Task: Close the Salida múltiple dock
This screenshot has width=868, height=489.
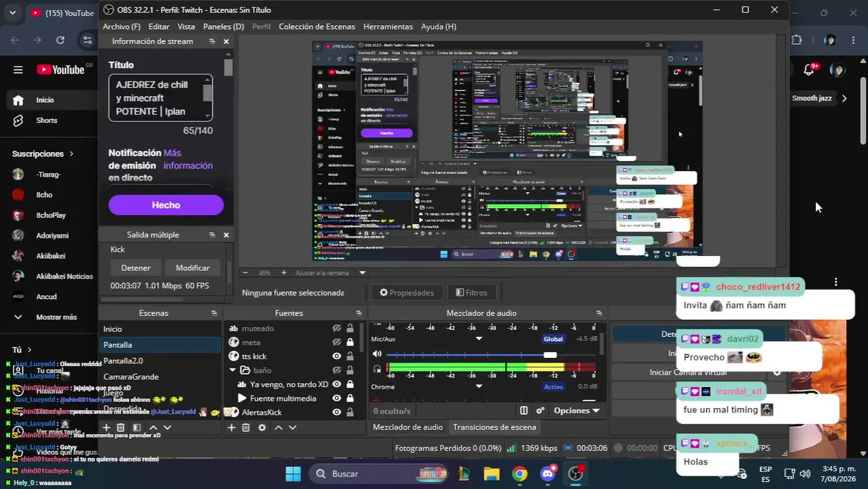Action: (226, 235)
